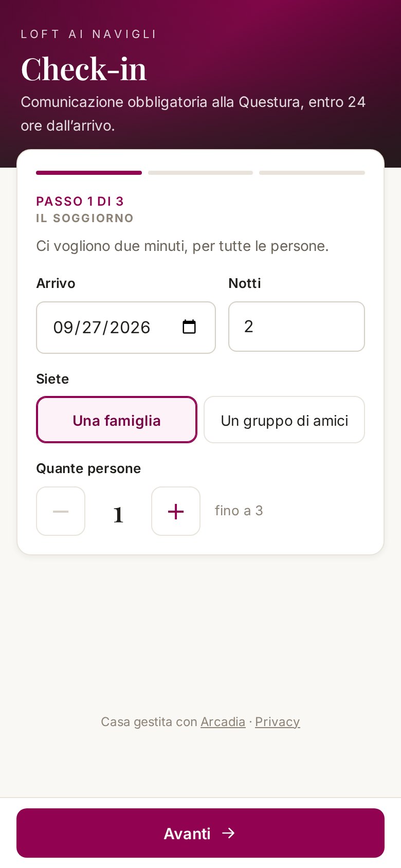The width and height of the screenshot is (401, 868).
Task: Click the second progress bar segment
Action: pos(200,173)
